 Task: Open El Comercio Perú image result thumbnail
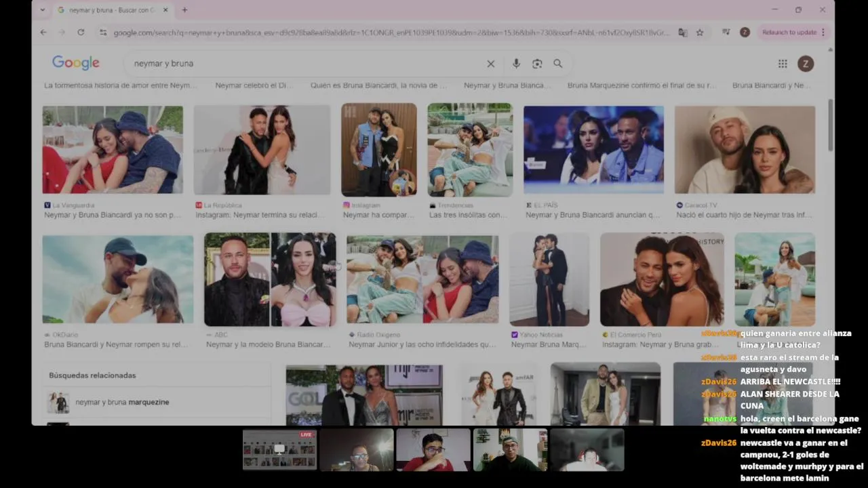point(662,279)
